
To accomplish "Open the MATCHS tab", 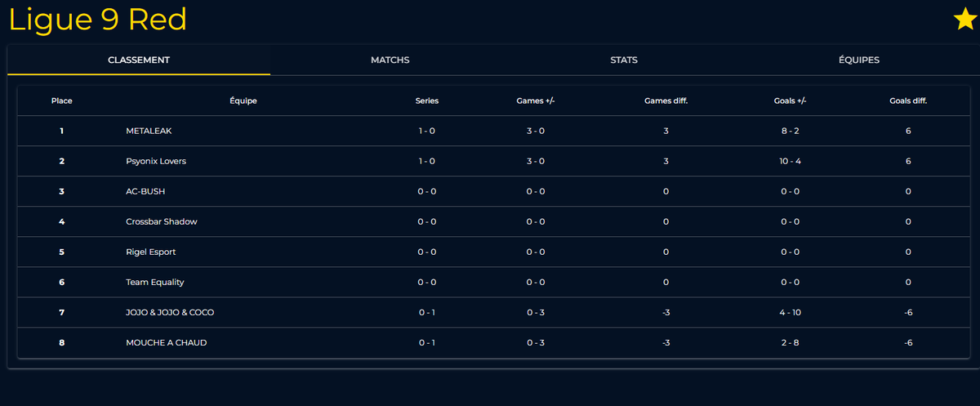I will tap(390, 60).
